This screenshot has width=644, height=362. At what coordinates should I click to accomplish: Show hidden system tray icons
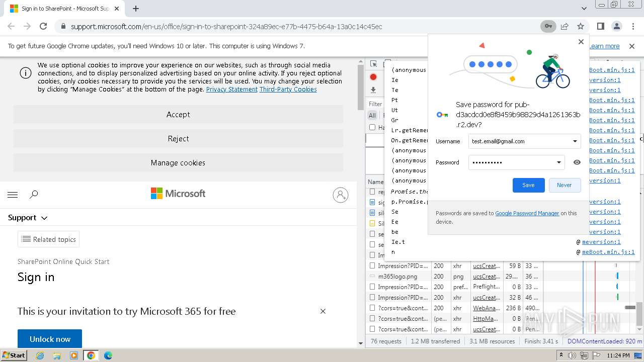[x=561, y=355]
